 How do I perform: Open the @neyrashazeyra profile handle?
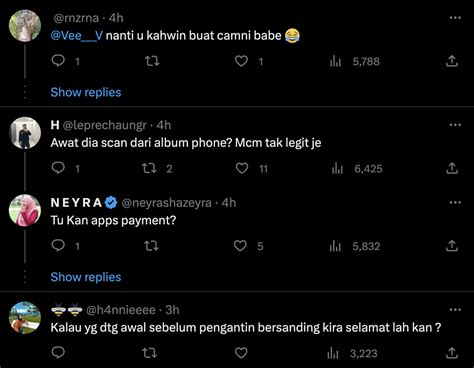point(166,203)
